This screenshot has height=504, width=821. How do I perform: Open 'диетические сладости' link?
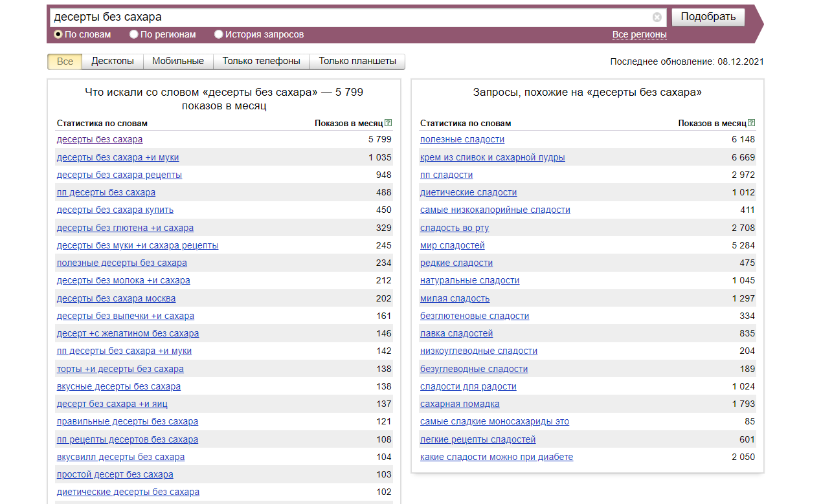pos(468,192)
